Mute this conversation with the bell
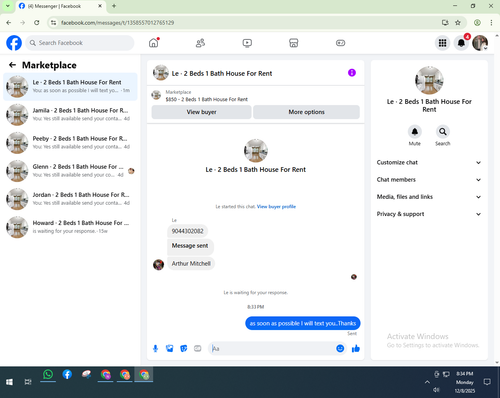 (x=415, y=132)
